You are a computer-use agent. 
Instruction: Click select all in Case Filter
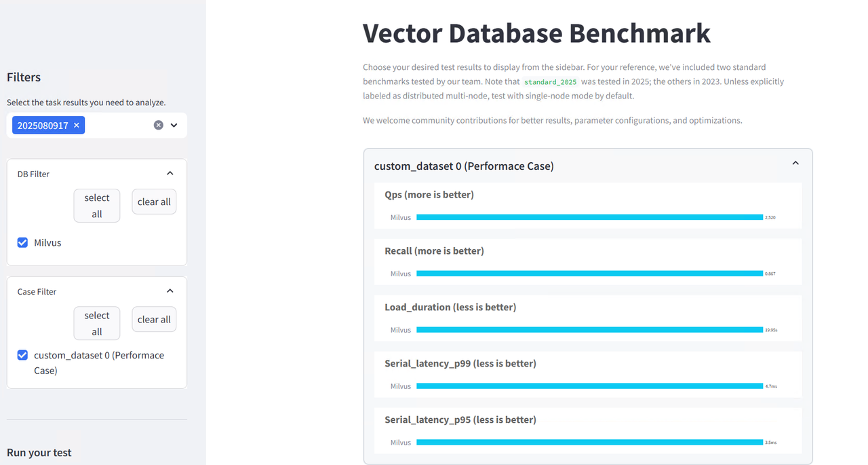(x=97, y=323)
